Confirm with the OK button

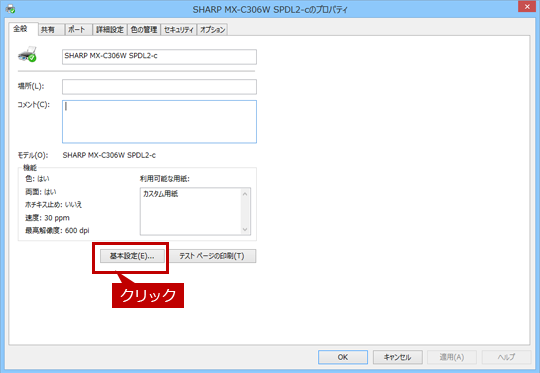[343, 357]
